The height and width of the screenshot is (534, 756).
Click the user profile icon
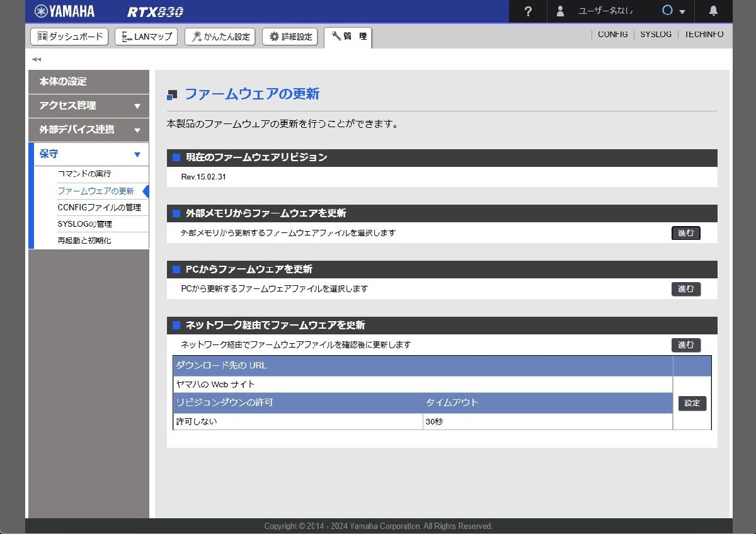coord(560,11)
